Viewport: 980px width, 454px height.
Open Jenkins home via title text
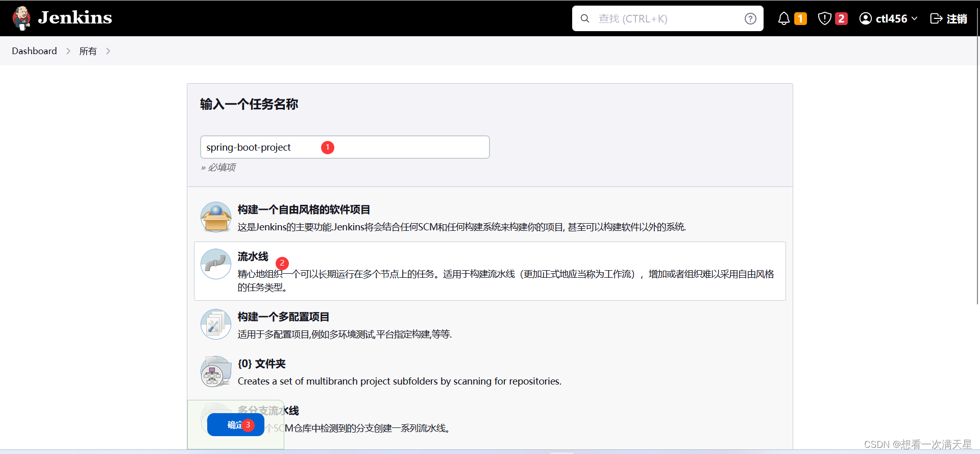[x=75, y=18]
